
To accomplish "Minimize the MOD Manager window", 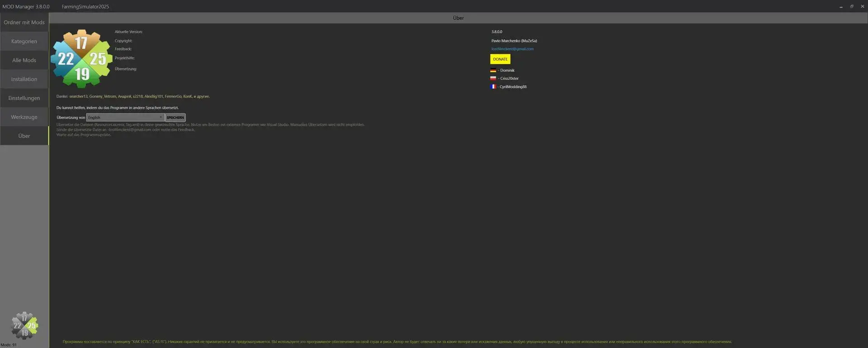I will click(x=841, y=6).
